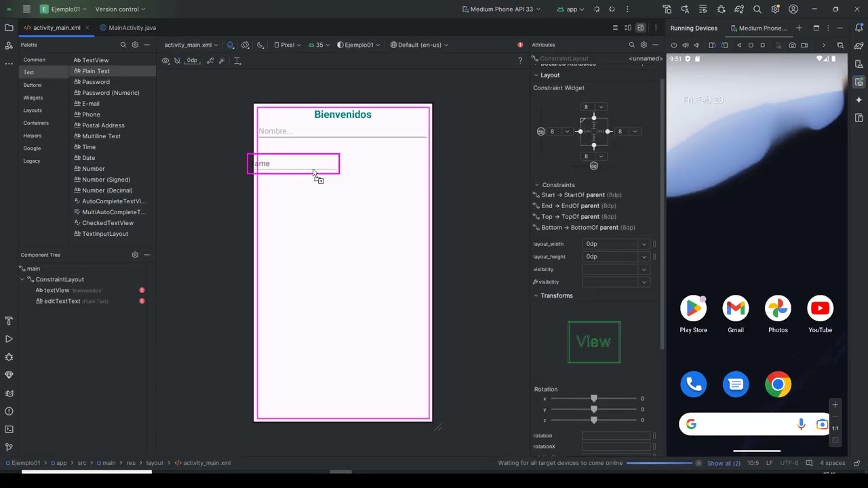Select design surface layers button
The image size is (868, 488).
[x=231, y=45]
